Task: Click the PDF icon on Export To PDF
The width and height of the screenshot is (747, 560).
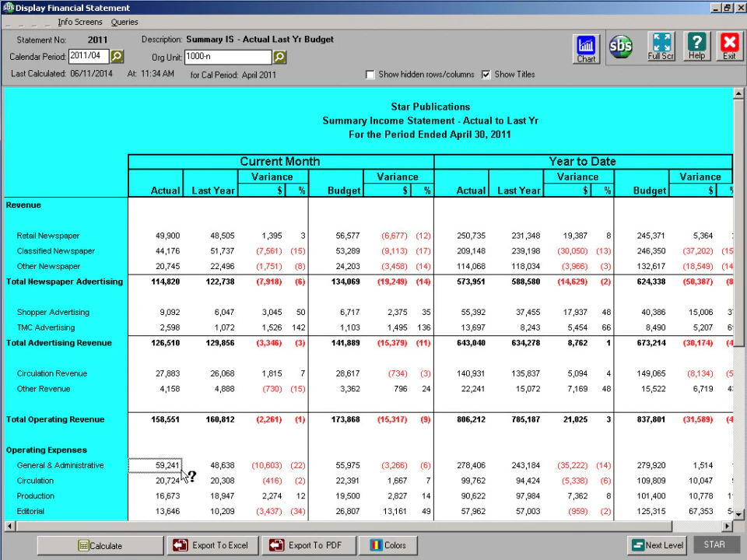Action: pyautogui.click(x=277, y=545)
